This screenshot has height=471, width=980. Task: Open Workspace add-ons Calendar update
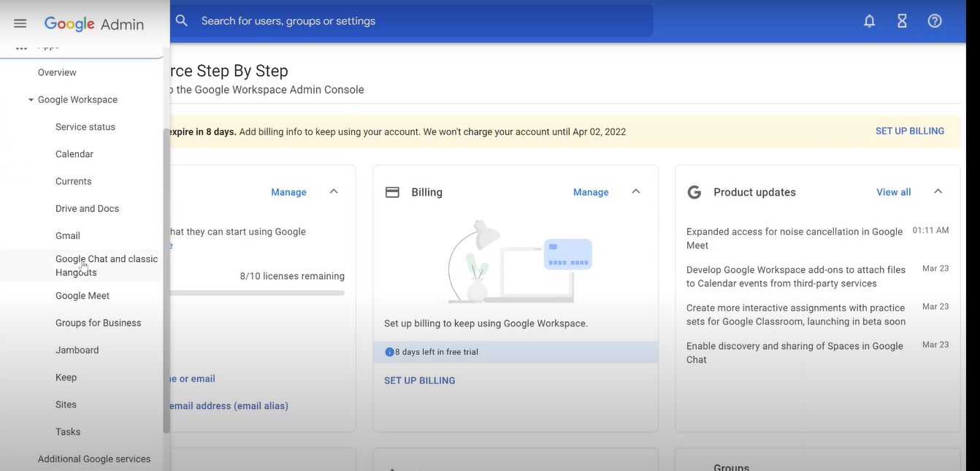point(796,277)
